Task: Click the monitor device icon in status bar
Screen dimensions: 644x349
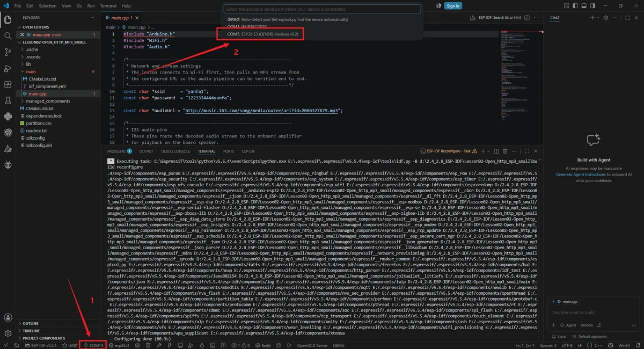Action: pyautogui.click(x=180, y=345)
